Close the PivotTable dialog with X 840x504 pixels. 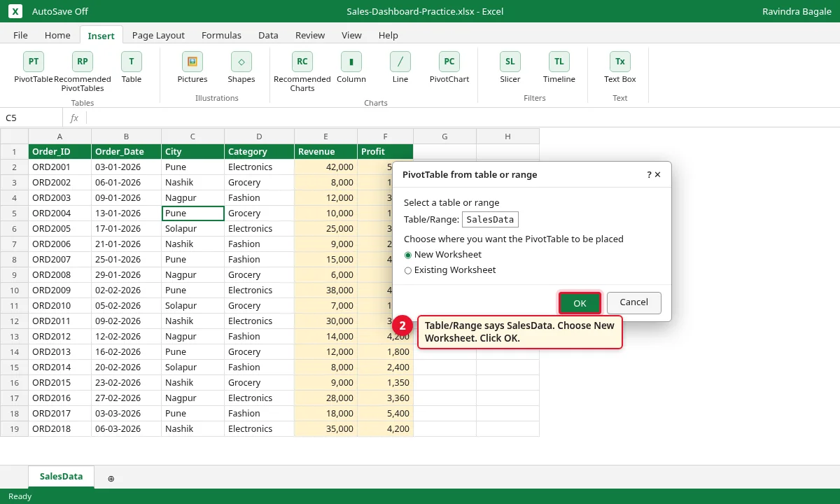click(x=657, y=174)
